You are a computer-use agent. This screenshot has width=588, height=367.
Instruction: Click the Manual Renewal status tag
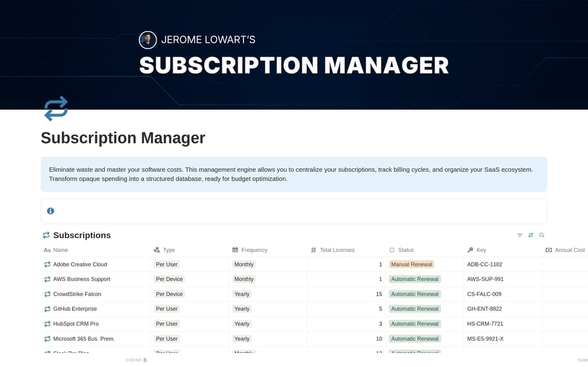tap(411, 264)
